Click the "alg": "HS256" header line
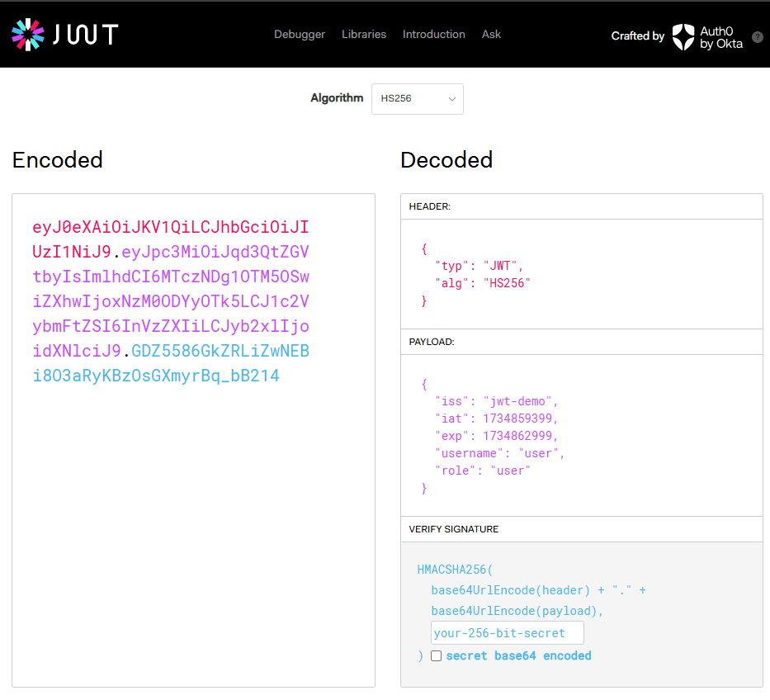Screen dimensions: 770x700 482,283
